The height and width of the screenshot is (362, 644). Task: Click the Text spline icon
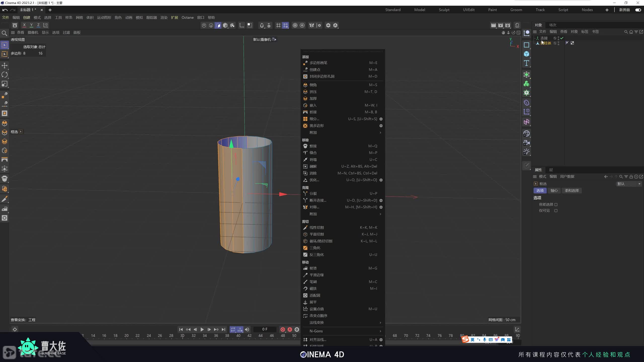click(526, 63)
